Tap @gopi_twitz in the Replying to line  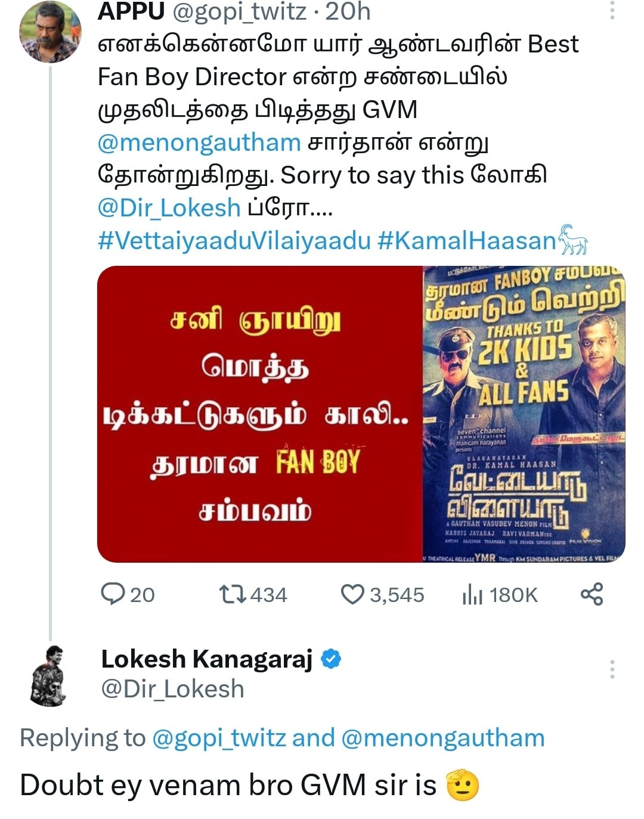[219, 738]
